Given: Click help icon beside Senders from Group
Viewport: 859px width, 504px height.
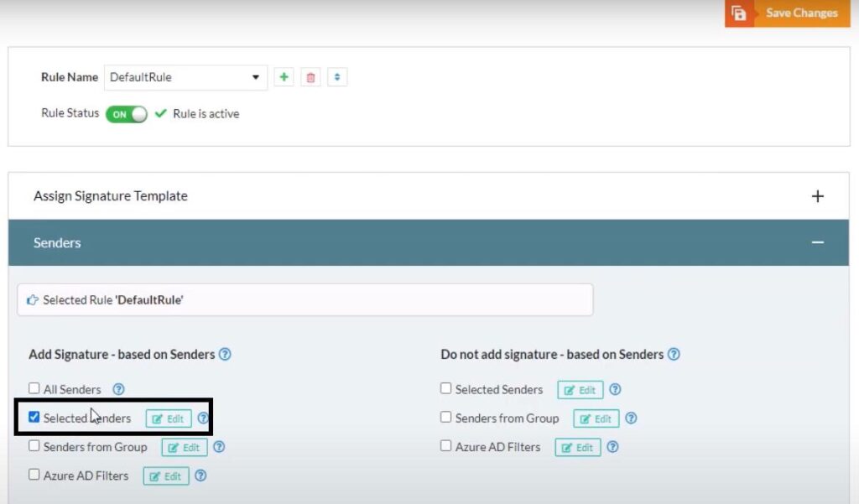Looking at the screenshot, I should click(631, 418).
